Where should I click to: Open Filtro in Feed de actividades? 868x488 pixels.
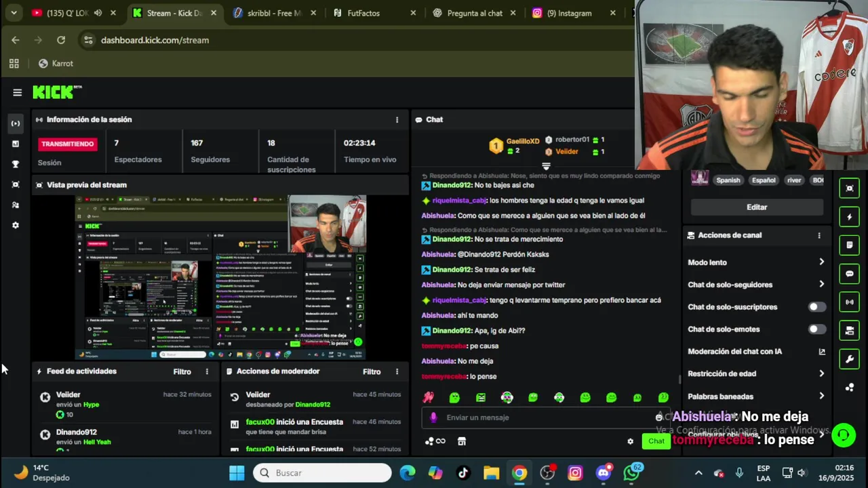point(182,371)
